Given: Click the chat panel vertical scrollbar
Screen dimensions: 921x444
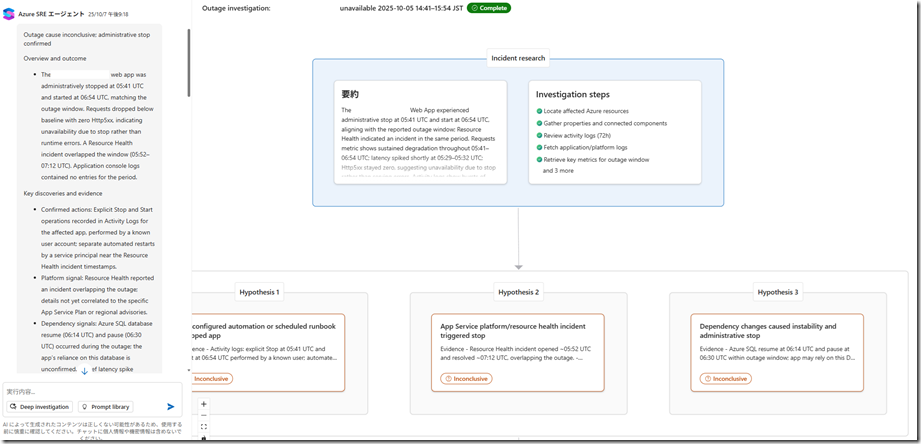Looking at the screenshot, I should coord(187,100).
